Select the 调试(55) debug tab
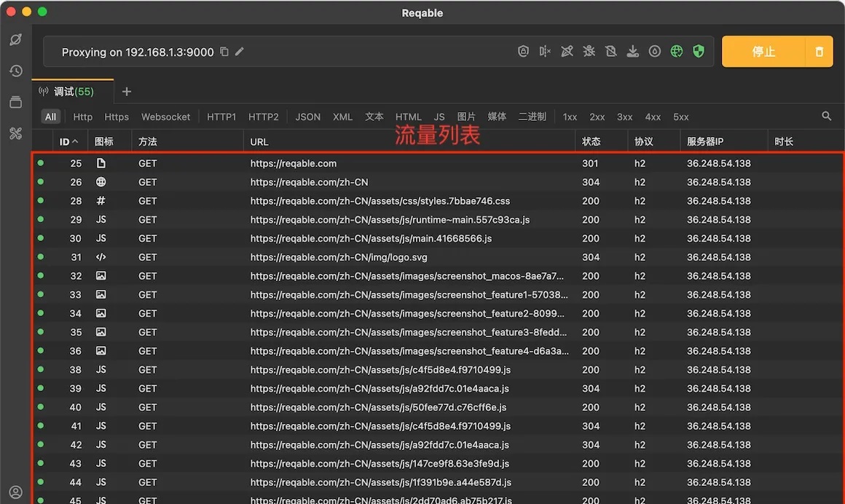845x504 pixels. pyautogui.click(x=73, y=92)
